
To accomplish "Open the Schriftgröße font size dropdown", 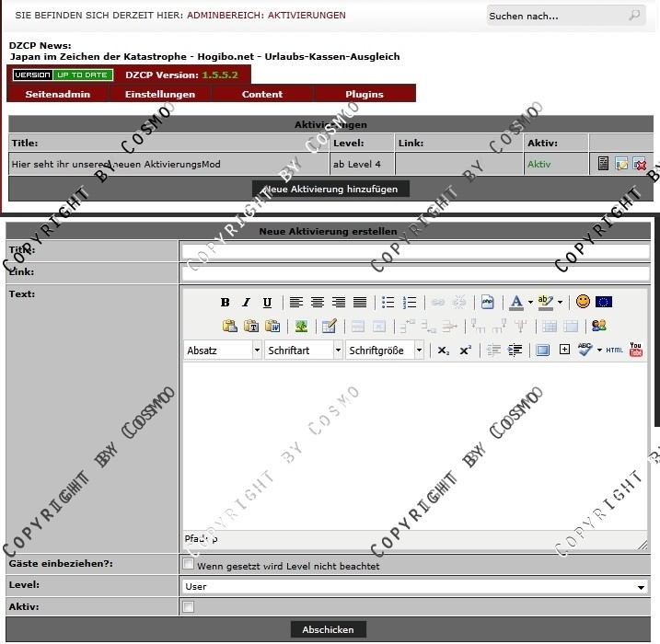I will 385,351.
